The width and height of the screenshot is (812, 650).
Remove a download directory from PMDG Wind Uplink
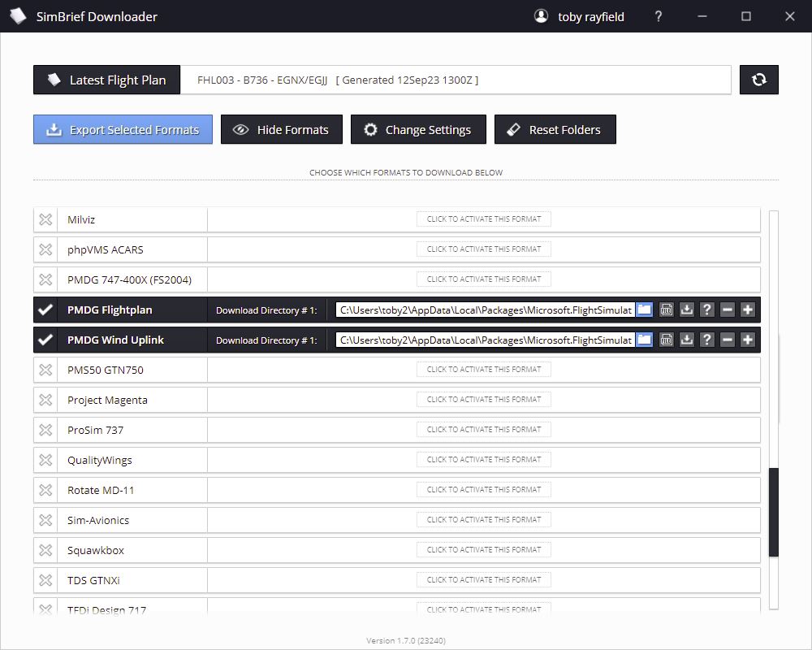pos(727,340)
